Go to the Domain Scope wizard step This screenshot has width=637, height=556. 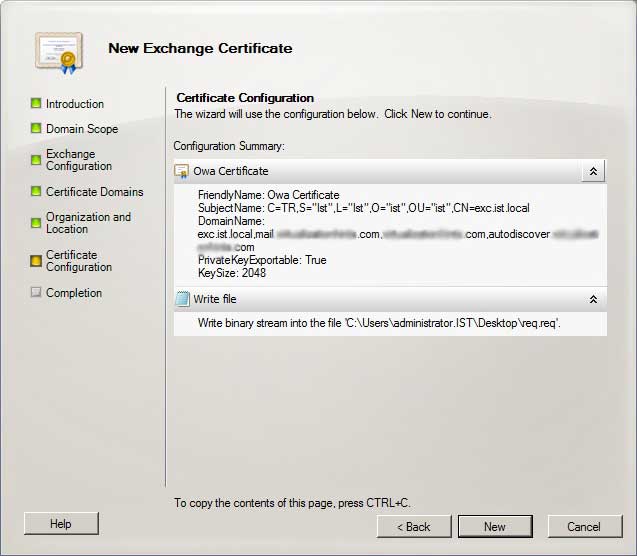tap(82, 129)
